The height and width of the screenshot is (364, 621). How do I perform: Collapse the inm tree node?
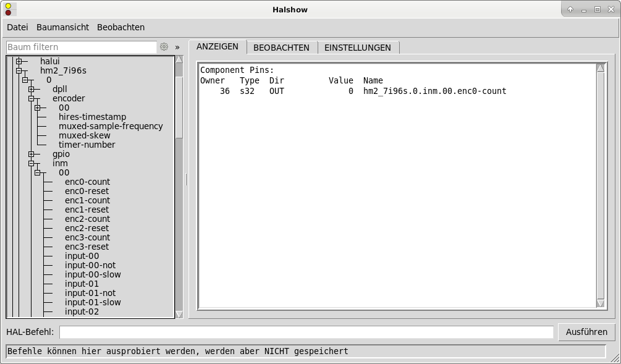[32, 163]
